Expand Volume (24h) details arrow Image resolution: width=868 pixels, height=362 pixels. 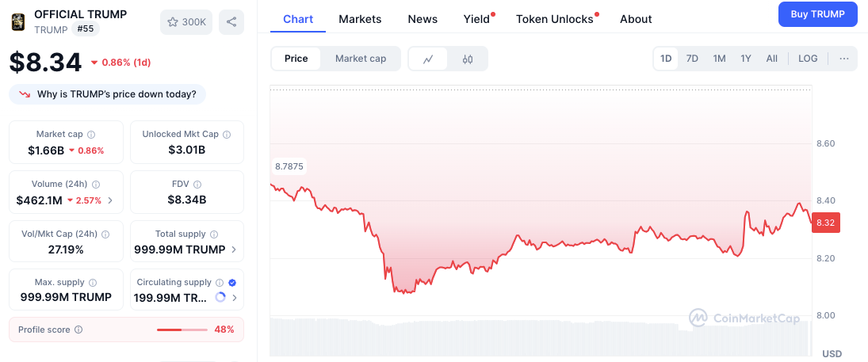110,200
